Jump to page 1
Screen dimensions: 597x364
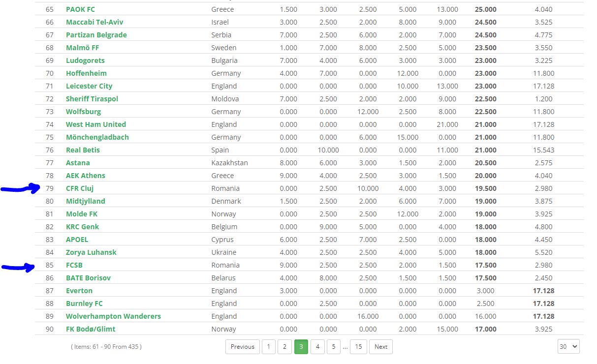pyautogui.click(x=268, y=347)
